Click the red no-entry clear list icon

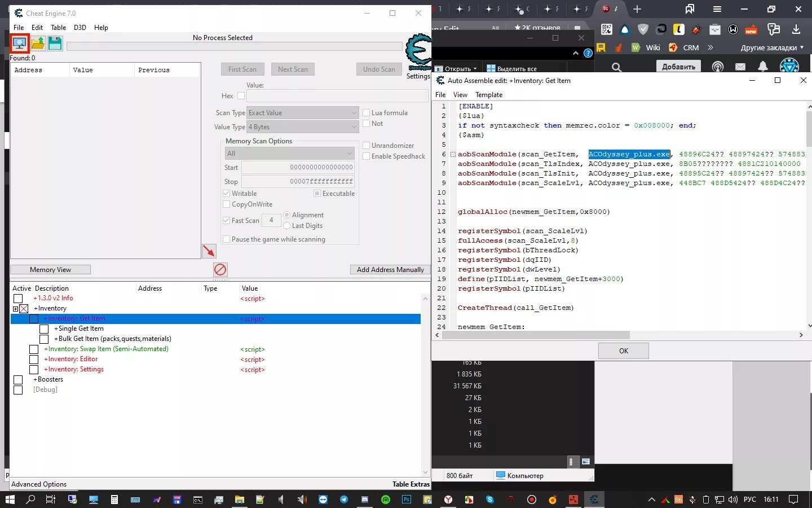[x=220, y=270]
